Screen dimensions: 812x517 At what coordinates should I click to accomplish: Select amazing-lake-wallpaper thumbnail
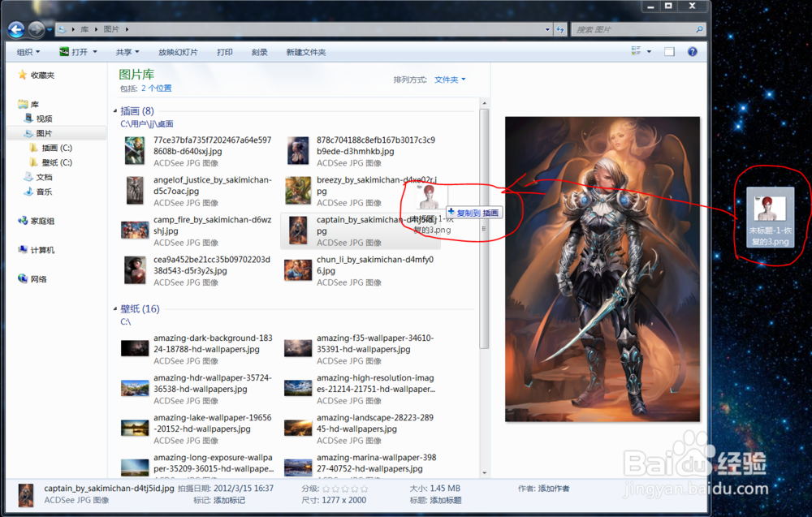point(135,428)
